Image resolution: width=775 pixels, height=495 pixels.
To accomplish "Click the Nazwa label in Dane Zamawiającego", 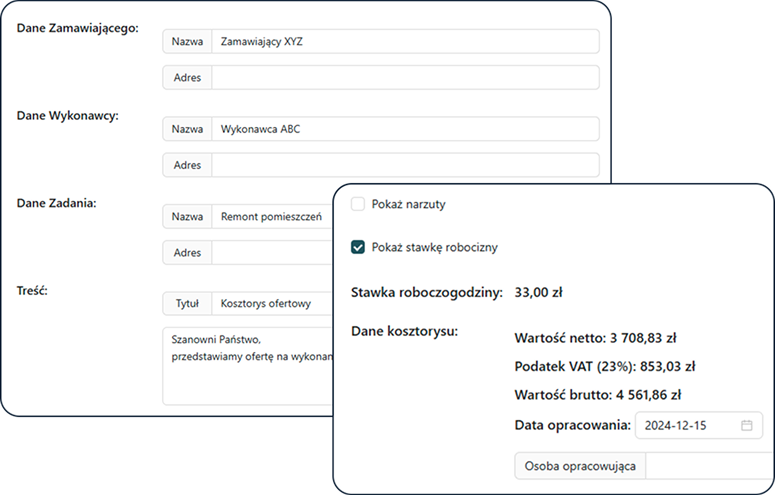I will coord(187,41).
